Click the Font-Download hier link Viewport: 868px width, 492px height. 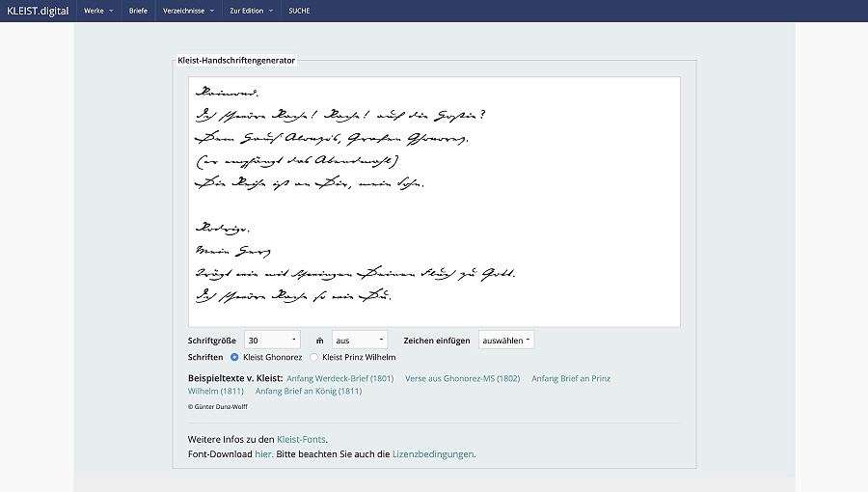click(x=262, y=453)
